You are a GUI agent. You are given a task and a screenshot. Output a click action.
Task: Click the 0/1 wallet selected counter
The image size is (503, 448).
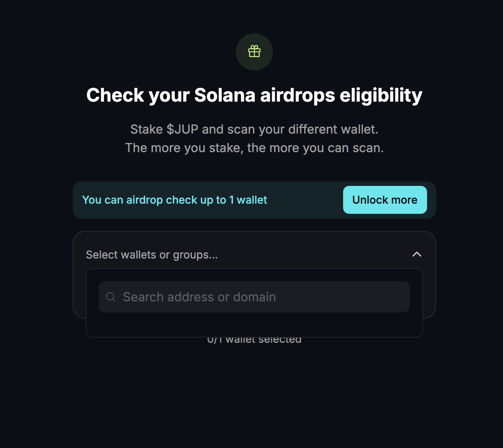click(x=254, y=341)
